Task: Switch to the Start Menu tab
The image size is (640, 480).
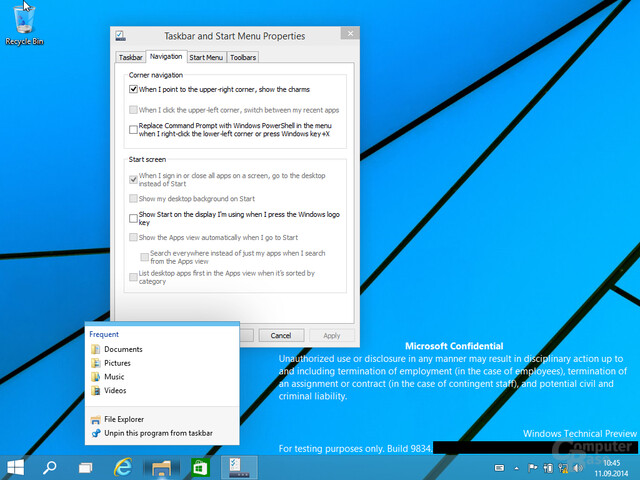Action: 206,57
